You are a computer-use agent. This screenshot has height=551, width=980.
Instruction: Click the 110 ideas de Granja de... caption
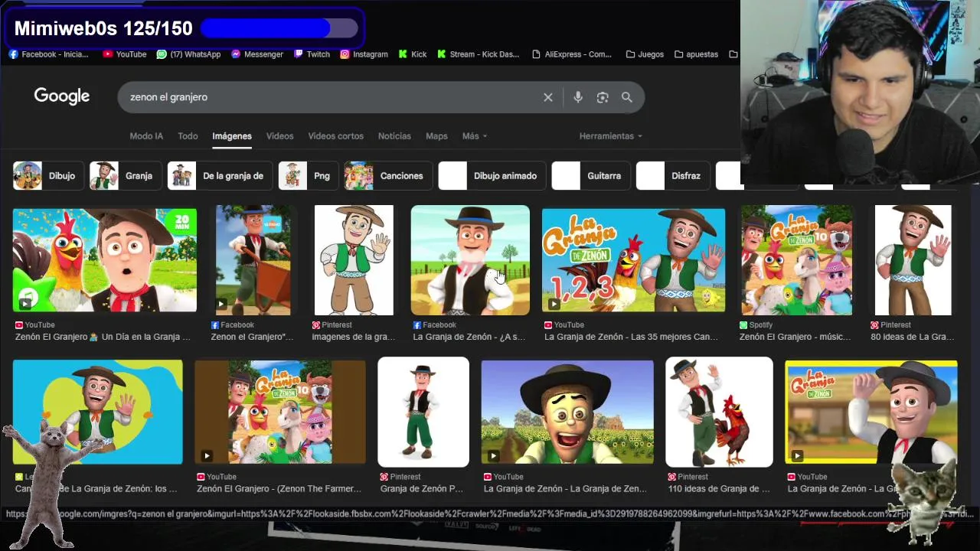point(719,488)
